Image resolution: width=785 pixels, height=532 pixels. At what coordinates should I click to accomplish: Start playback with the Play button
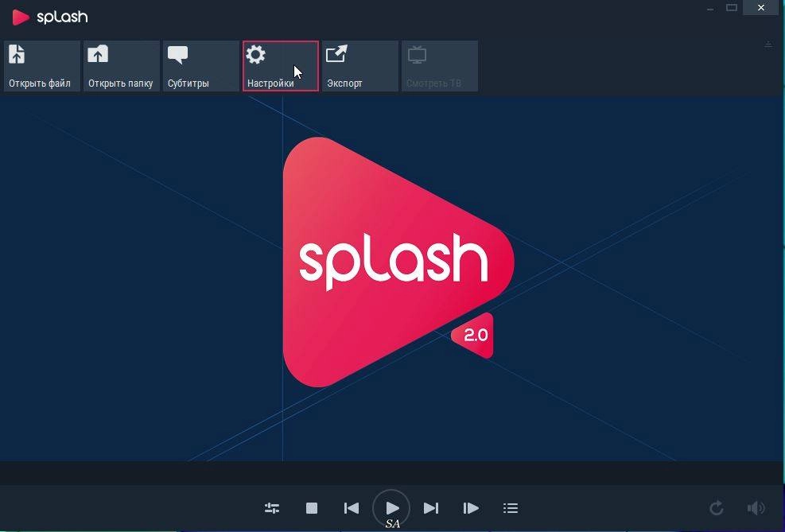point(391,508)
